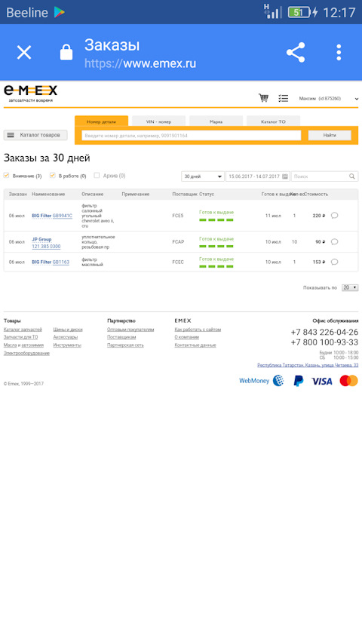The image size is (362, 644).
Task: Open part link GB9941C
Action: [x=62, y=216]
